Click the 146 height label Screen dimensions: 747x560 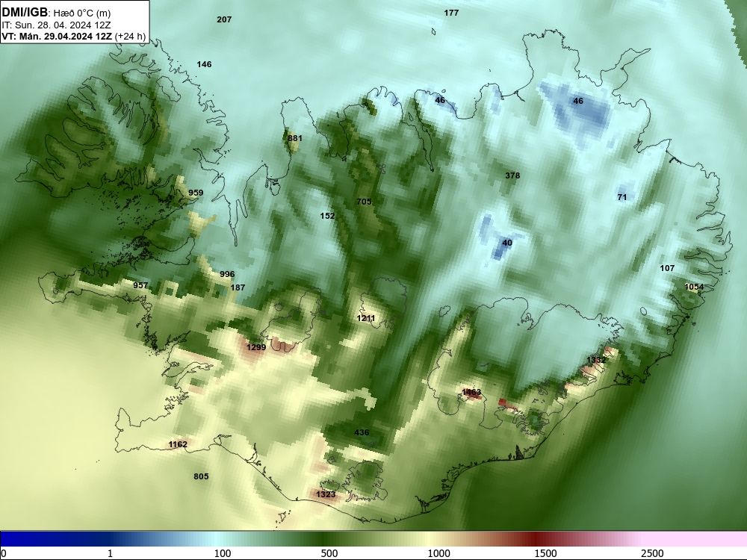[204, 64]
